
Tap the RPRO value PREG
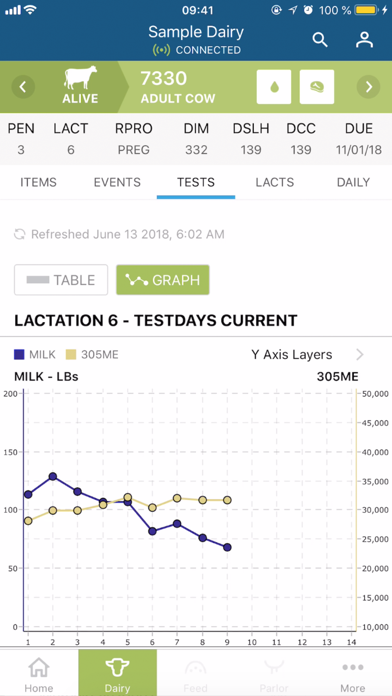point(134,150)
